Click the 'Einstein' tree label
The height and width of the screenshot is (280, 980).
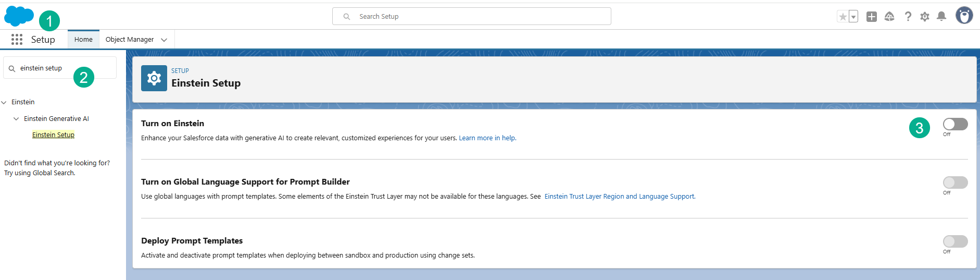click(x=23, y=102)
